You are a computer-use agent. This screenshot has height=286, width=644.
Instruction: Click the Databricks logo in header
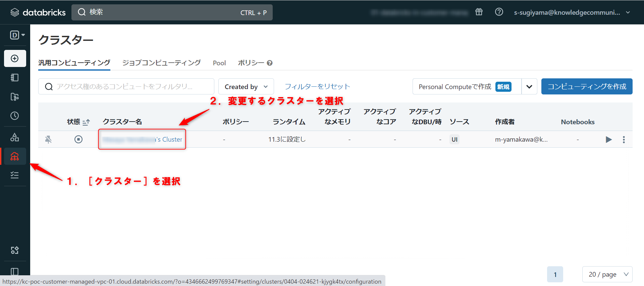[x=38, y=12]
